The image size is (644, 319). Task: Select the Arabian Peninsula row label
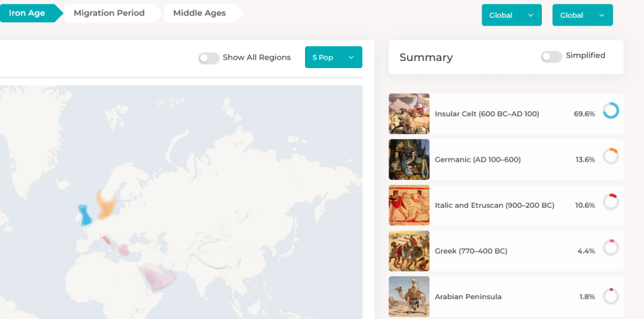(x=468, y=297)
